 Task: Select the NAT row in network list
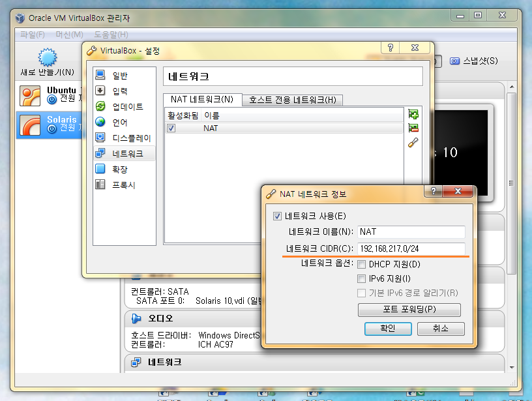point(284,128)
